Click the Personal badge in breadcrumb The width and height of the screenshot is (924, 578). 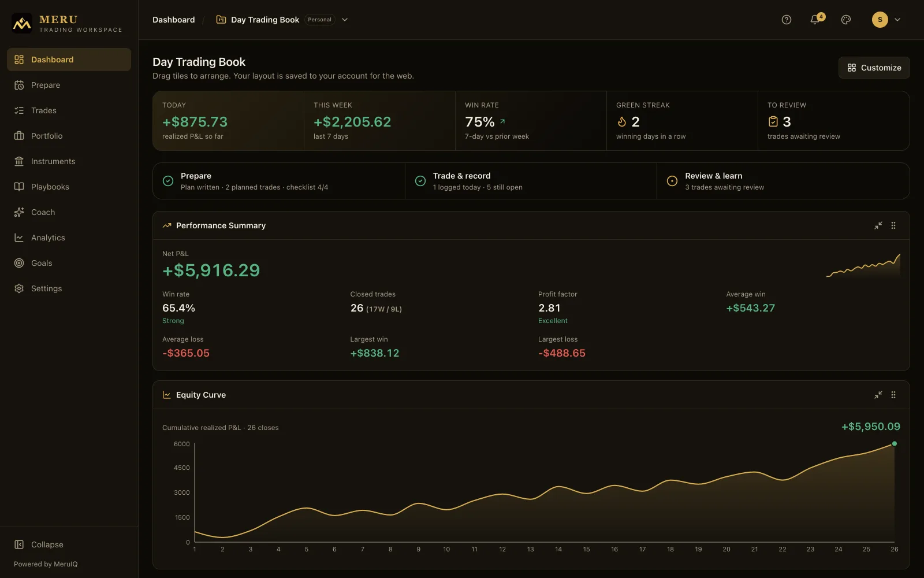319,20
